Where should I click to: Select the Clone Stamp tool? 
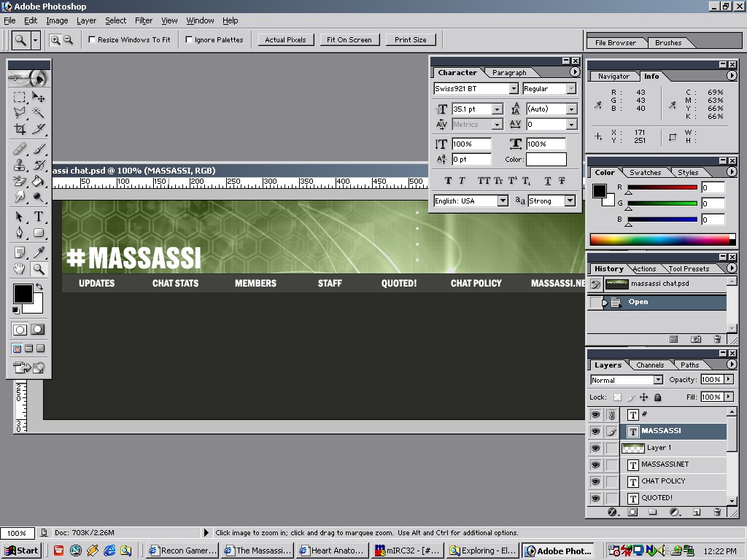coord(20,165)
